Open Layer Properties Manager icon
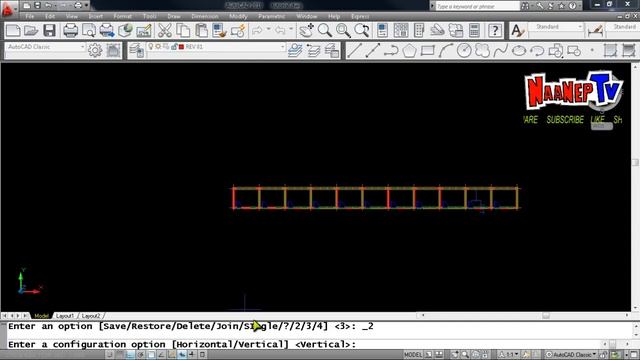Screen dimensions: 640x360 [136, 51]
